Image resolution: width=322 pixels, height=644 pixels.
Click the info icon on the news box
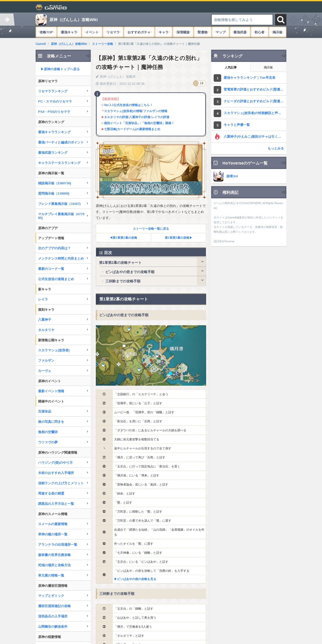(x=97, y=94)
